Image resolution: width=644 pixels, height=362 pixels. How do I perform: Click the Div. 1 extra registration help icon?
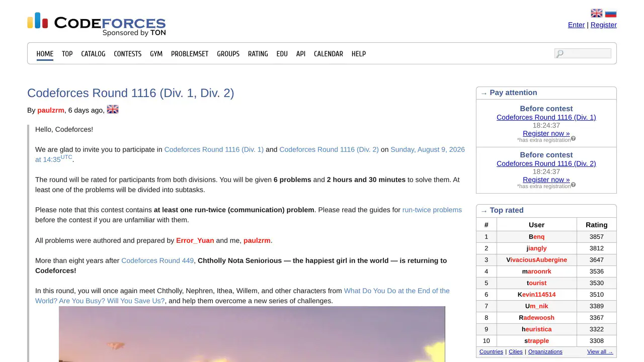pos(573,138)
